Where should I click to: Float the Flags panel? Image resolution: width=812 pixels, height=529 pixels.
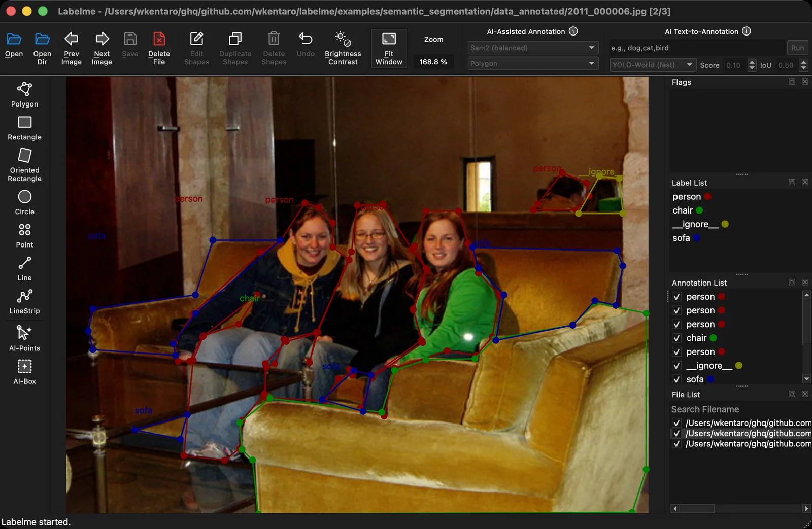[792, 82]
